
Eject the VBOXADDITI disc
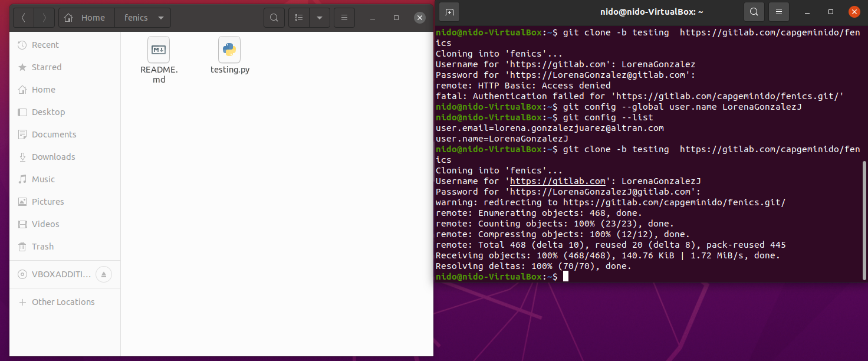104,274
